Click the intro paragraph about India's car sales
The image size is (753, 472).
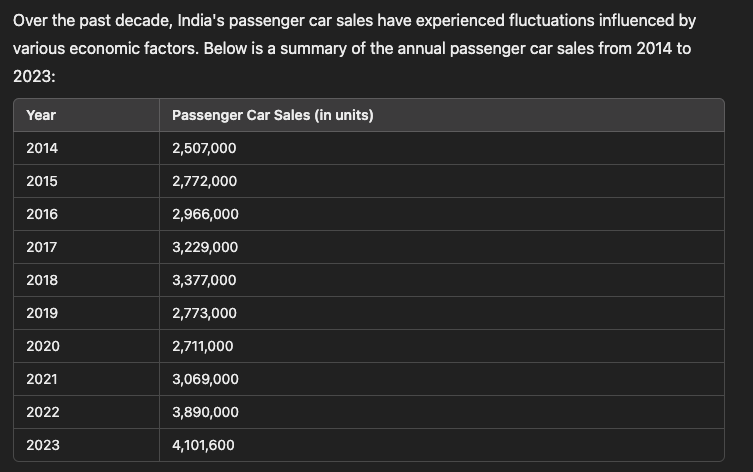[x=354, y=48]
